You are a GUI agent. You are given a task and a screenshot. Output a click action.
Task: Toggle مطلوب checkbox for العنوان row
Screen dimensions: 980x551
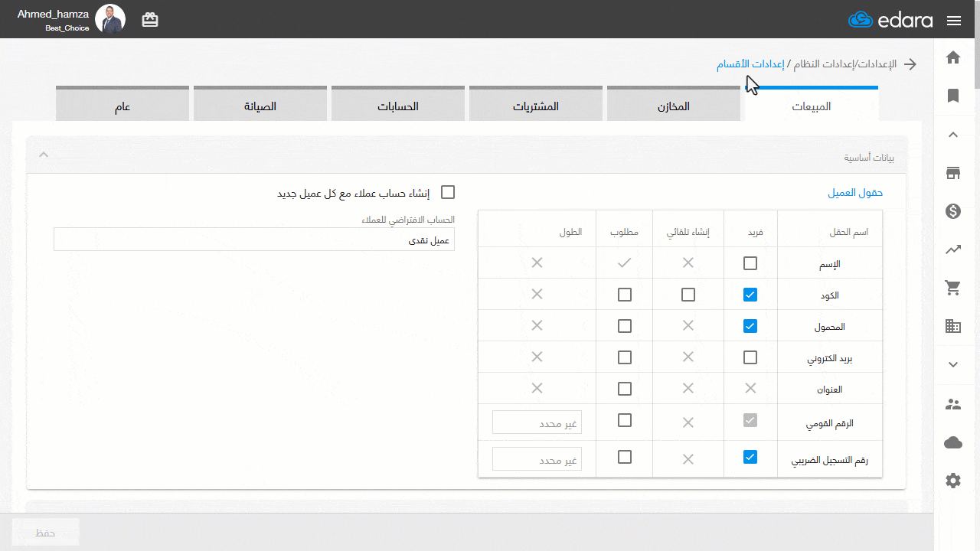(625, 389)
